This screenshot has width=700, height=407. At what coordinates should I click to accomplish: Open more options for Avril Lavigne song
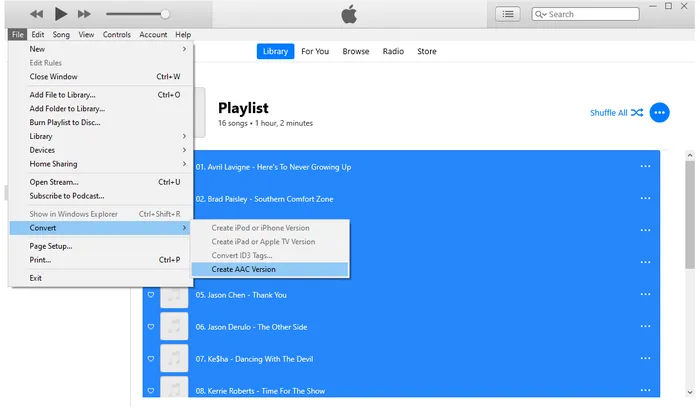(646, 166)
